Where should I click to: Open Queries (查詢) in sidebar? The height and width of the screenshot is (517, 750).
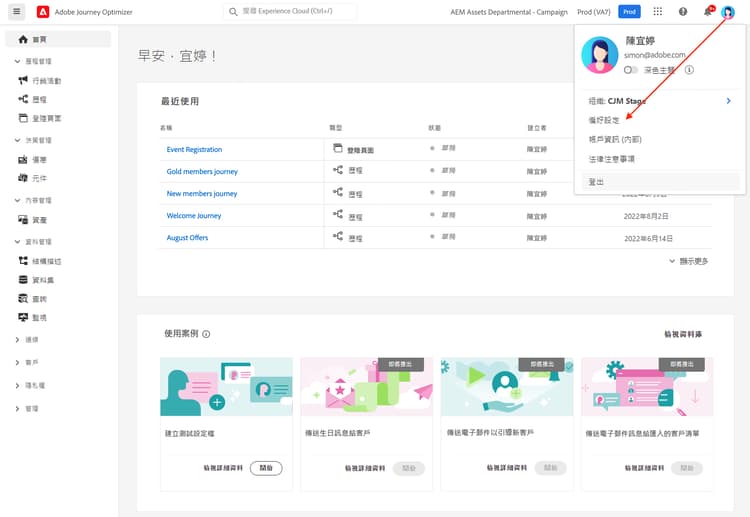pos(33,298)
